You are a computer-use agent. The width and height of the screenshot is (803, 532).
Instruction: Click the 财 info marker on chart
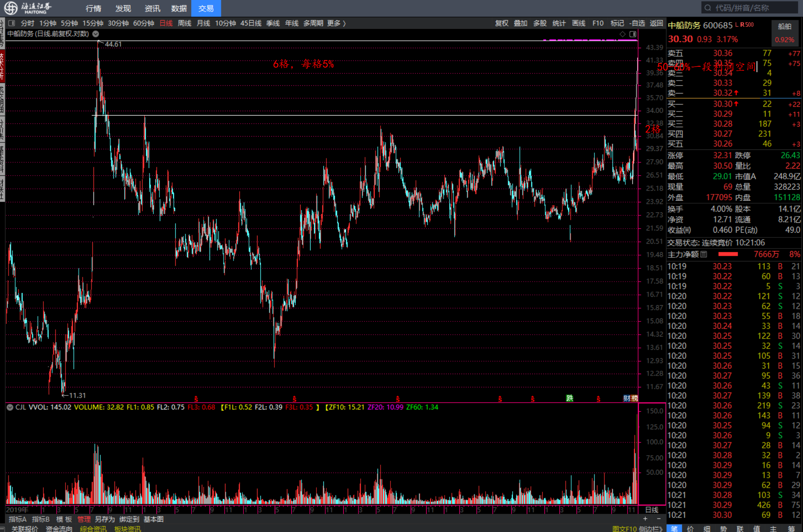click(626, 398)
